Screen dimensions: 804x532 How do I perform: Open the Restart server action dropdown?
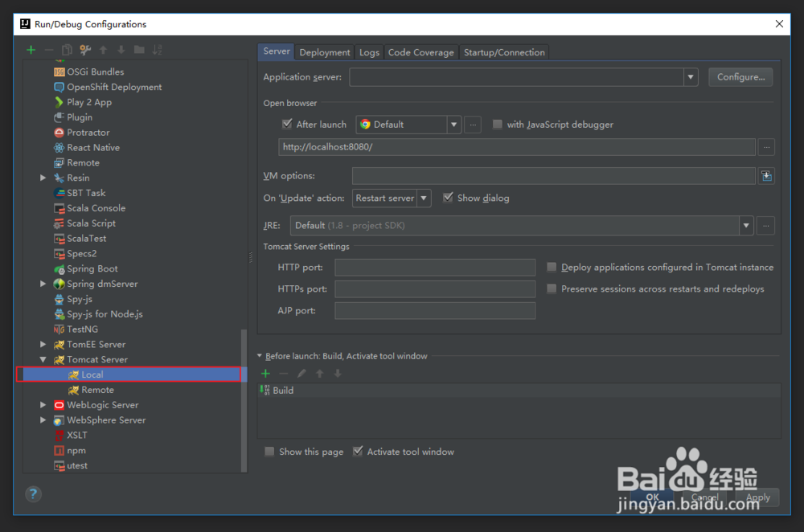(x=424, y=198)
